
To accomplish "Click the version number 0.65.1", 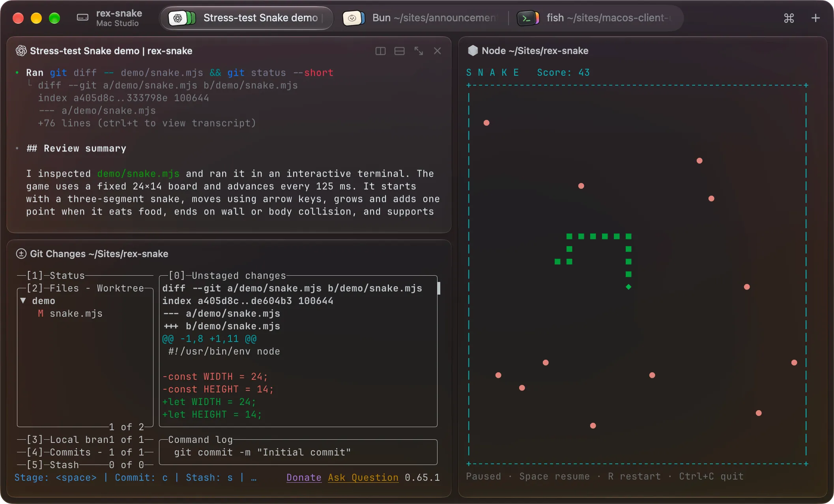I will pyautogui.click(x=422, y=478).
